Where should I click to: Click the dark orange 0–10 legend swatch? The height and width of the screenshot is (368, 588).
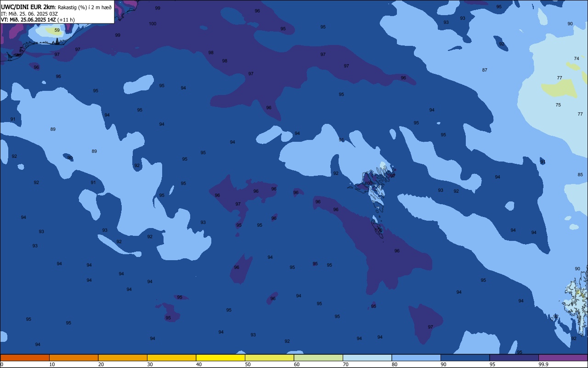point(25,357)
